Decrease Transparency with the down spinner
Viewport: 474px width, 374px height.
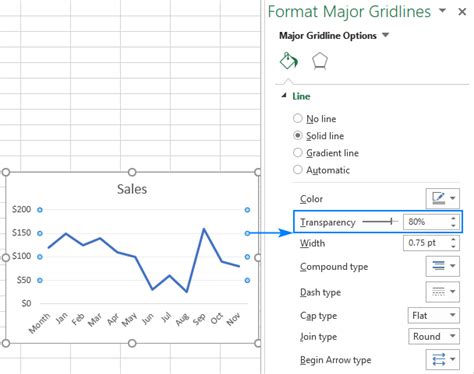(453, 226)
